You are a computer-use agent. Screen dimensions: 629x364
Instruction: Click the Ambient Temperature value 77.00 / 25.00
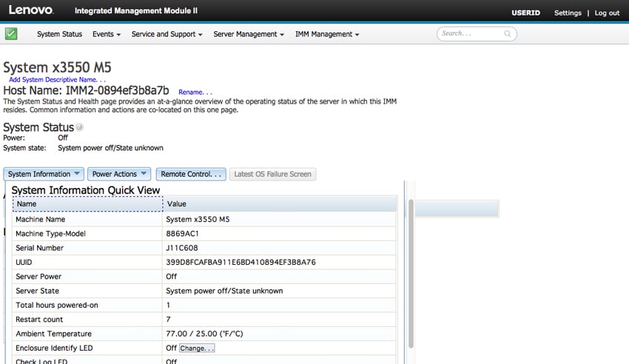coord(204,334)
